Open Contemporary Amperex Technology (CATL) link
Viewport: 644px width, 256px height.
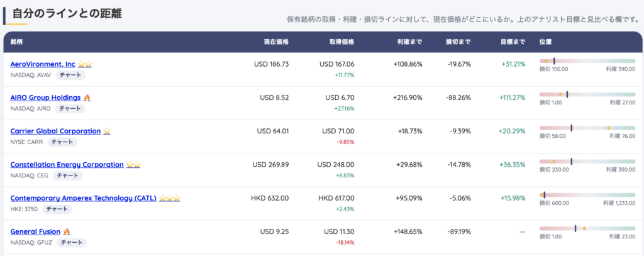tap(84, 198)
